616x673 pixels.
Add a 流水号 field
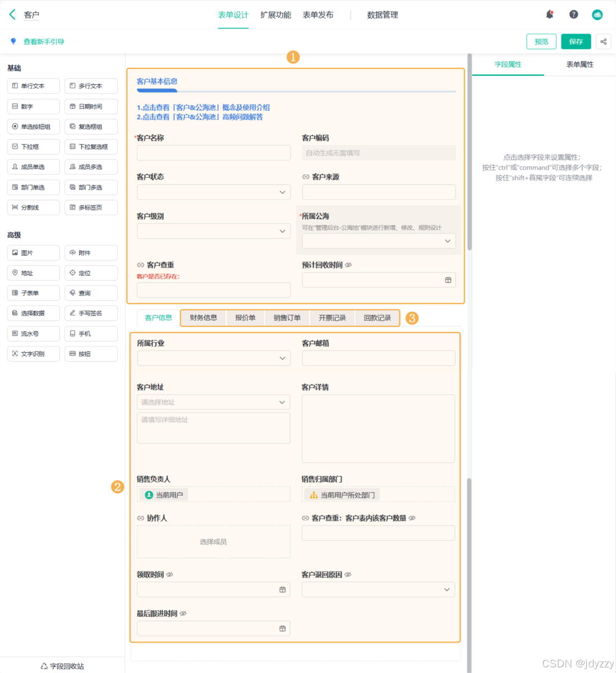[x=34, y=334]
